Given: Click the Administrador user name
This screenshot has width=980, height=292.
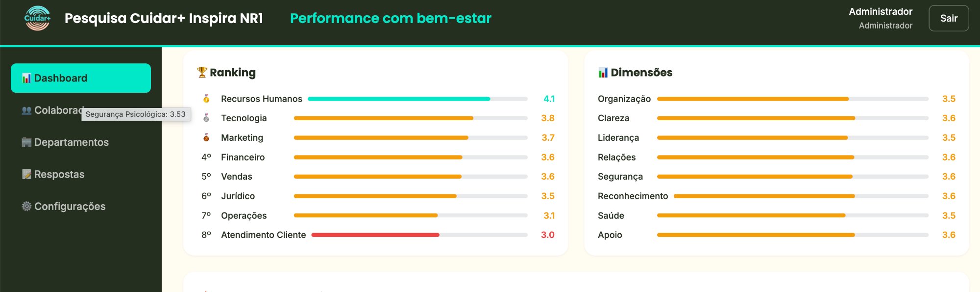Looking at the screenshot, I should point(880,11).
